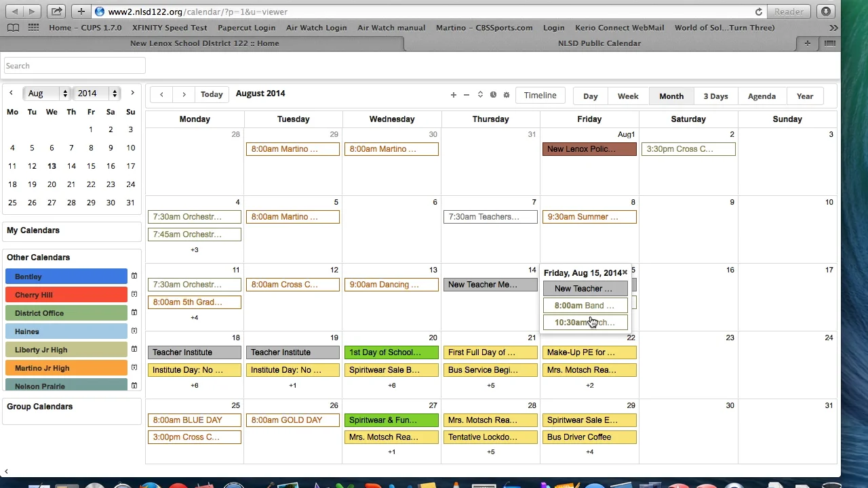Click next period arrow beside Today

[184, 95]
